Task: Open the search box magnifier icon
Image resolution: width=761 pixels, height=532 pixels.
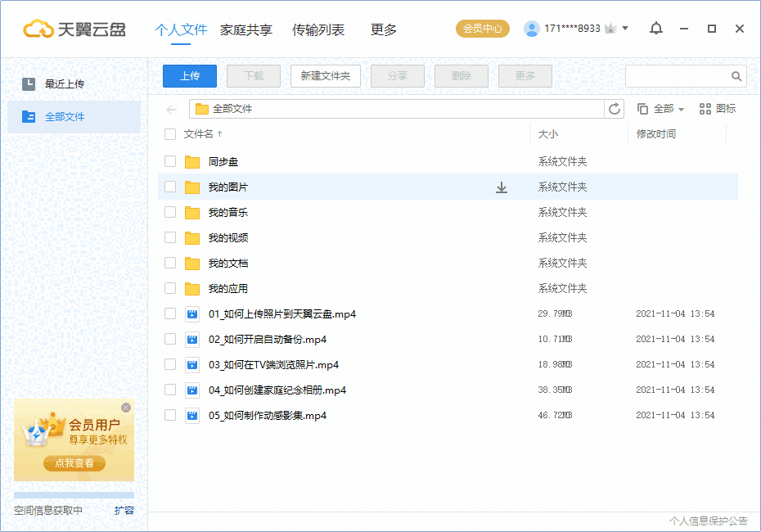Action: coord(735,74)
